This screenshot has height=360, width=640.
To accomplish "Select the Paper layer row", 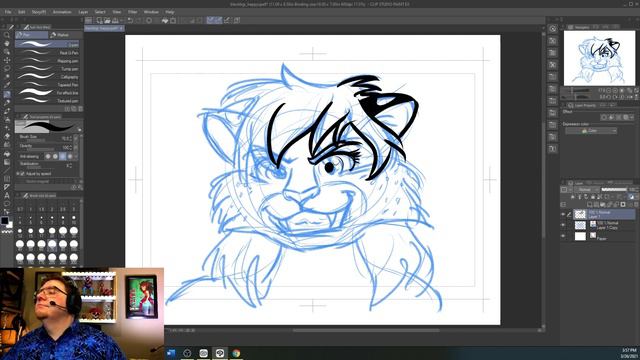I will point(604,236).
